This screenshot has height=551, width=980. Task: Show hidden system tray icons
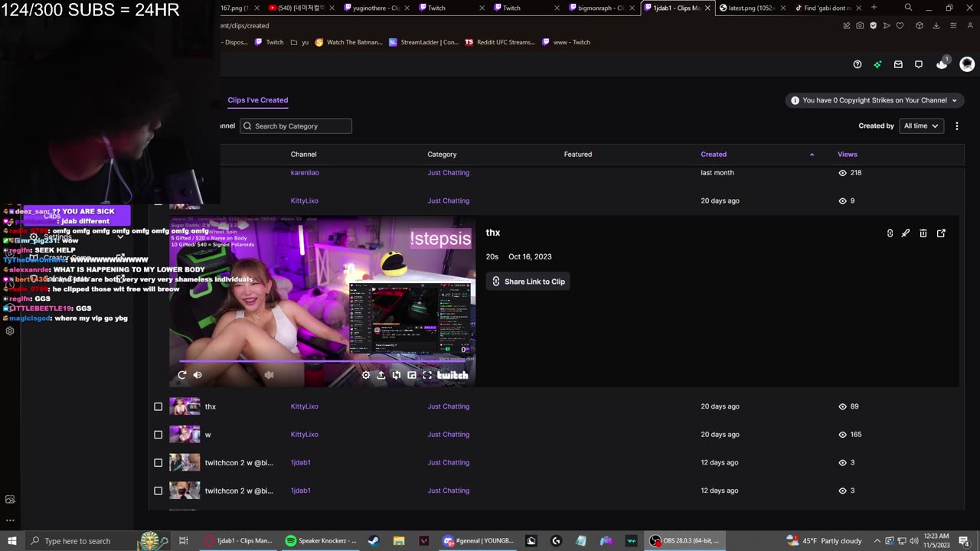tap(877, 540)
